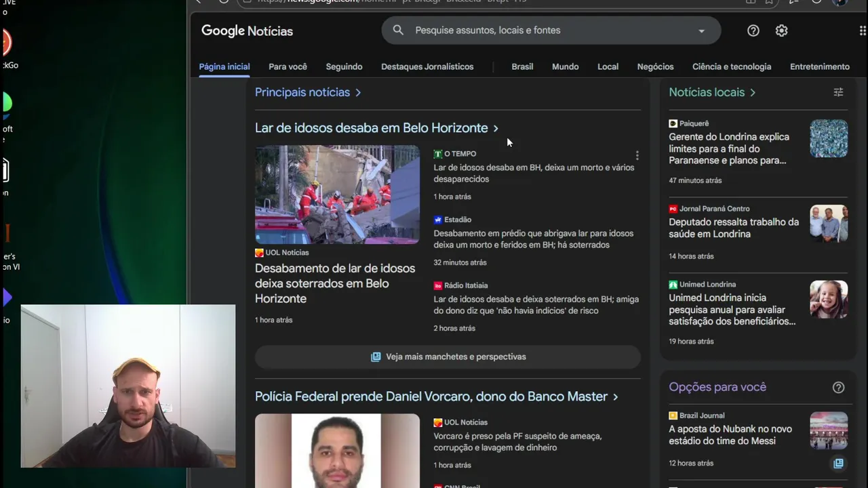This screenshot has height=488, width=868.
Task: Open Paiquerê article thumbnail image
Action: (829, 138)
